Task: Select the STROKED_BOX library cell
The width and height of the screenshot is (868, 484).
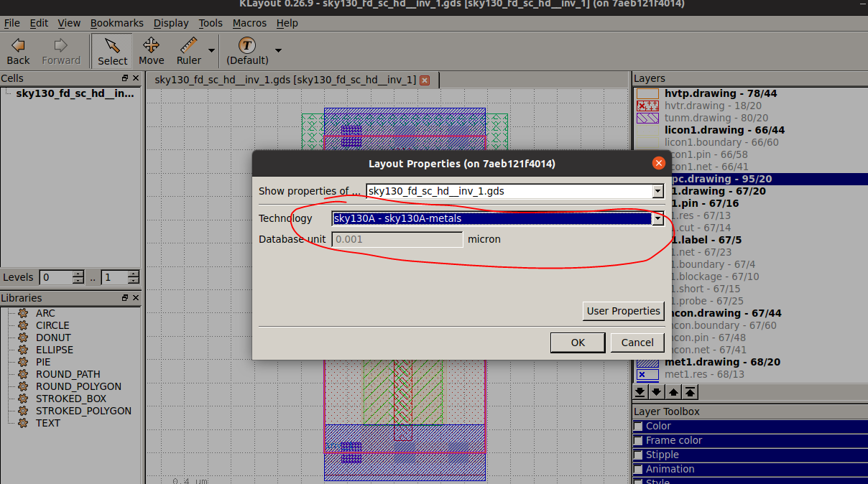Action: pos(71,399)
